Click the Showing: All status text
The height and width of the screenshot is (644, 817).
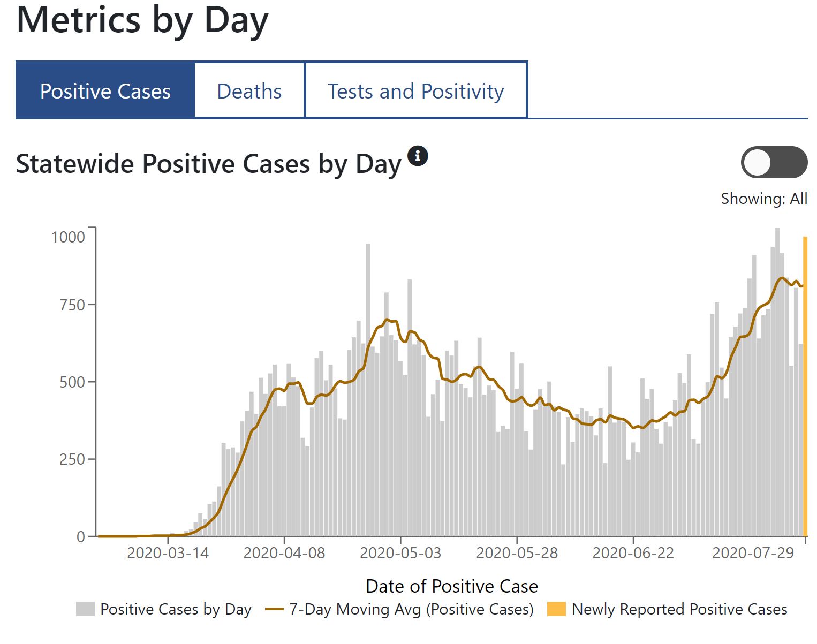point(764,199)
